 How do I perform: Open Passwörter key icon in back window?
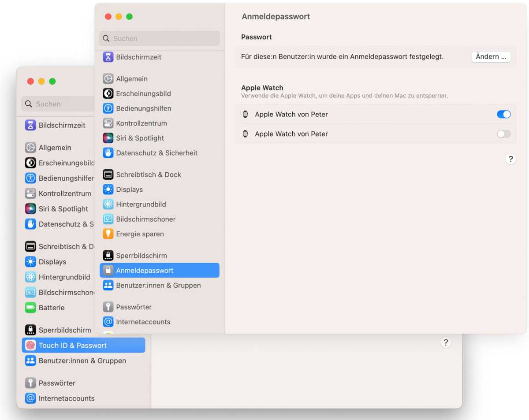pyautogui.click(x=30, y=383)
